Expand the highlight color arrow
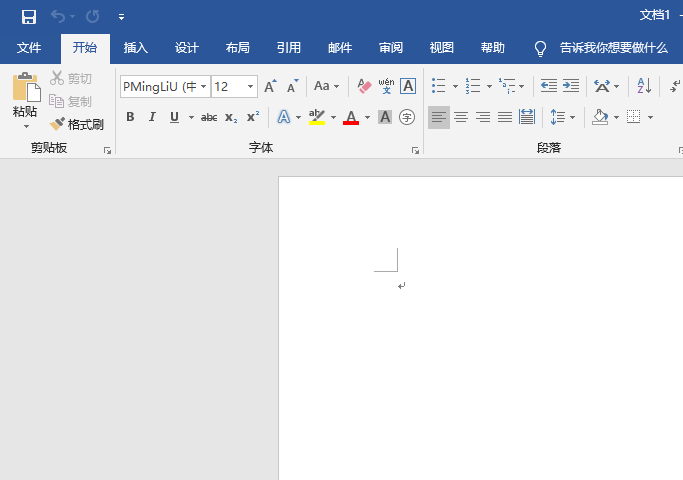This screenshot has height=480, width=683. click(x=333, y=117)
